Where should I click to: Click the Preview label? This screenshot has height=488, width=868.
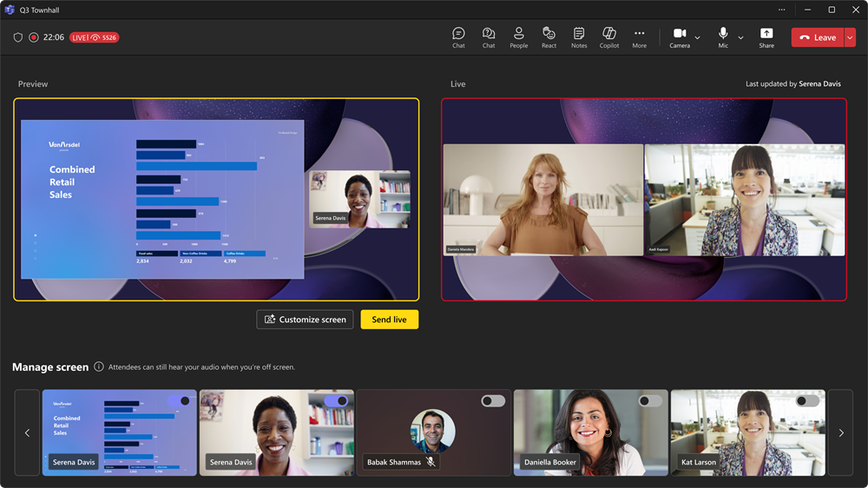pos(33,83)
